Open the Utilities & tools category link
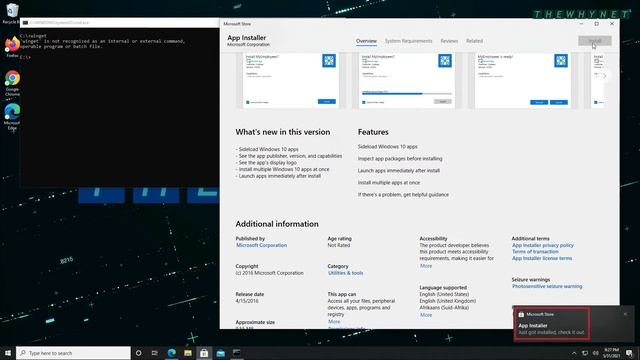The width and height of the screenshot is (640, 360). (345, 273)
